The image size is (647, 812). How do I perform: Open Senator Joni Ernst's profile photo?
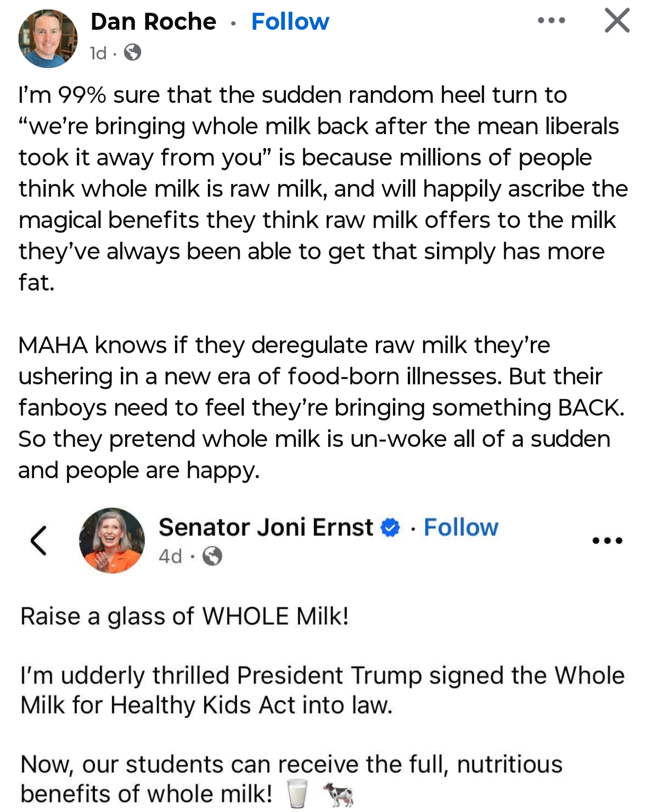pyautogui.click(x=112, y=540)
